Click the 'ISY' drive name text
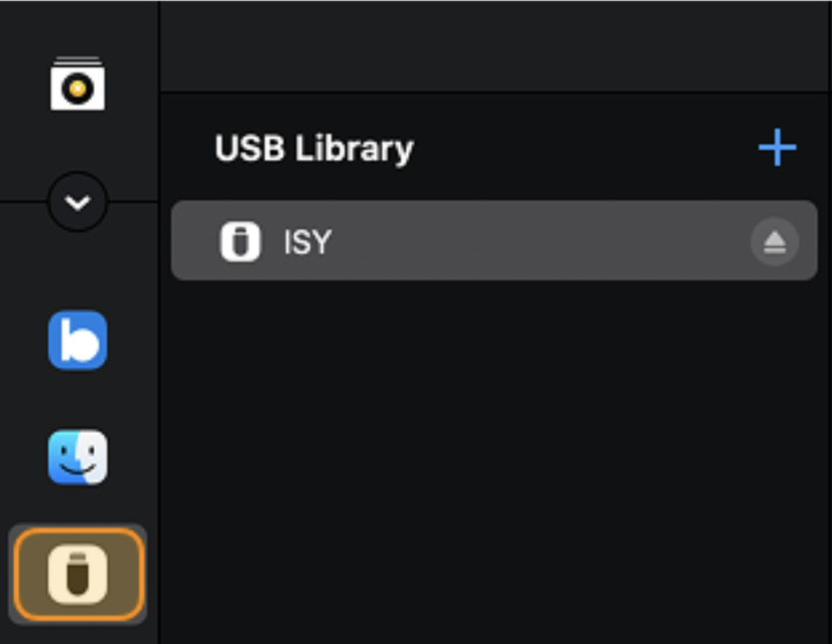The width and height of the screenshot is (832, 644). (307, 242)
